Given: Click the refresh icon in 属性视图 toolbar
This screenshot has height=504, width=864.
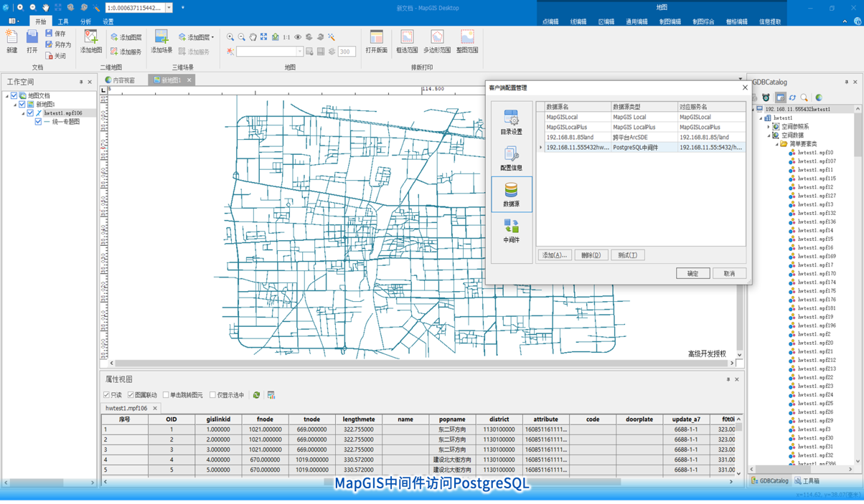Looking at the screenshot, I should (x=256, y=395).
